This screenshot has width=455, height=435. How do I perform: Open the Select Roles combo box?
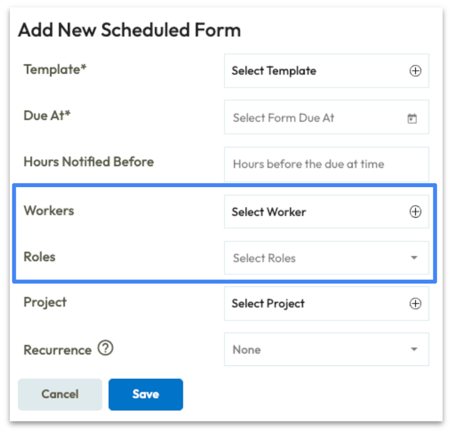coord(326,258)
